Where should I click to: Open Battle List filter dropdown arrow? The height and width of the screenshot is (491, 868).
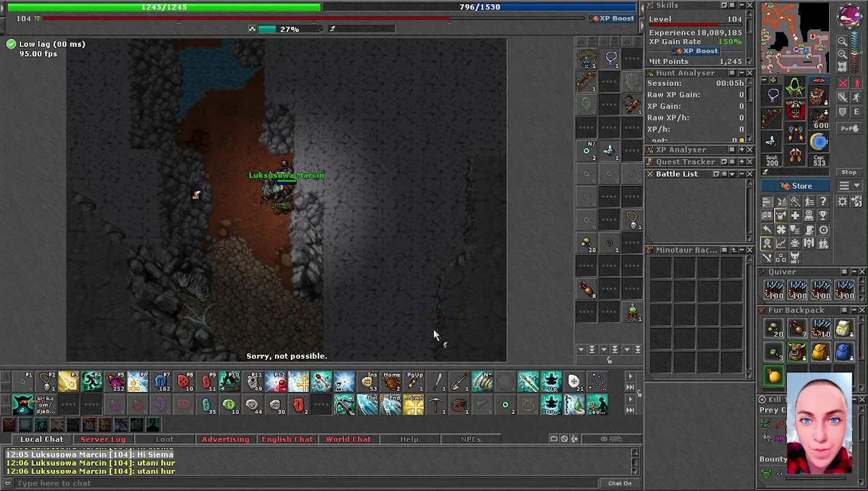(732, 175)
